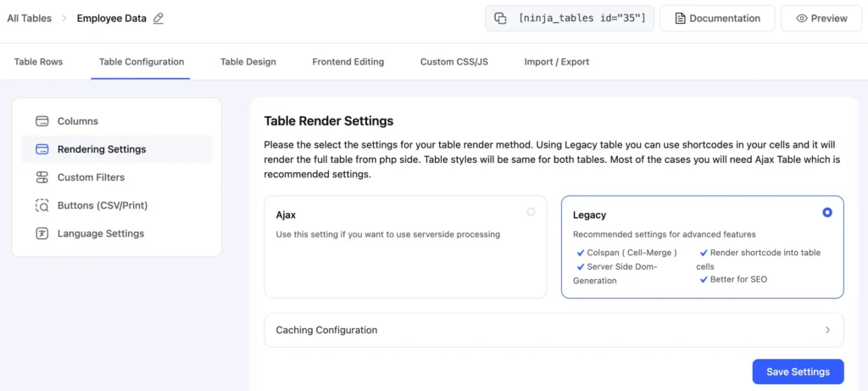The height and width of the screenshot is (391, 868).
Task: Click the Table Render Settings heading
Action: pyautogui.click(x=329, y=120)
